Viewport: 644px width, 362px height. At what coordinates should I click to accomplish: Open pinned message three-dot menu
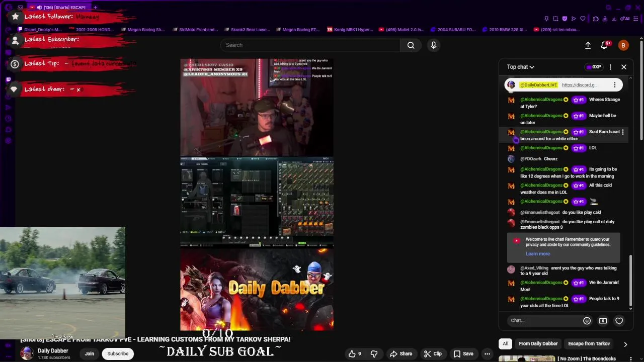point(614,85)
